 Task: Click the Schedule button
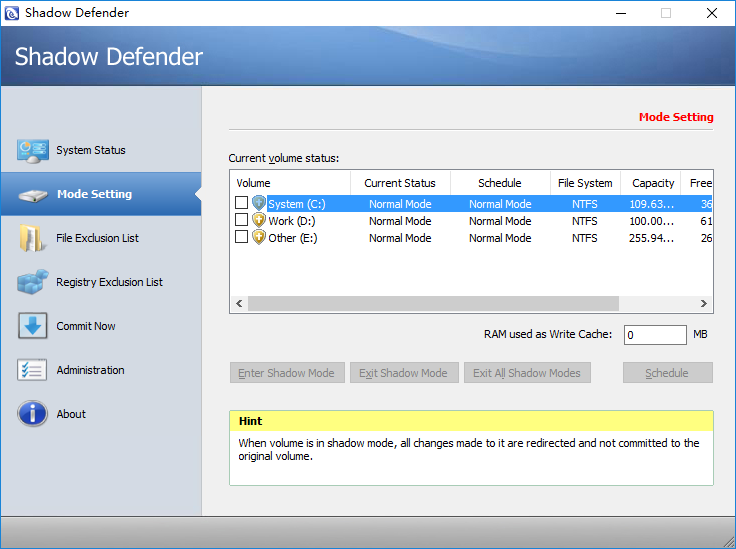pos(667,373)
